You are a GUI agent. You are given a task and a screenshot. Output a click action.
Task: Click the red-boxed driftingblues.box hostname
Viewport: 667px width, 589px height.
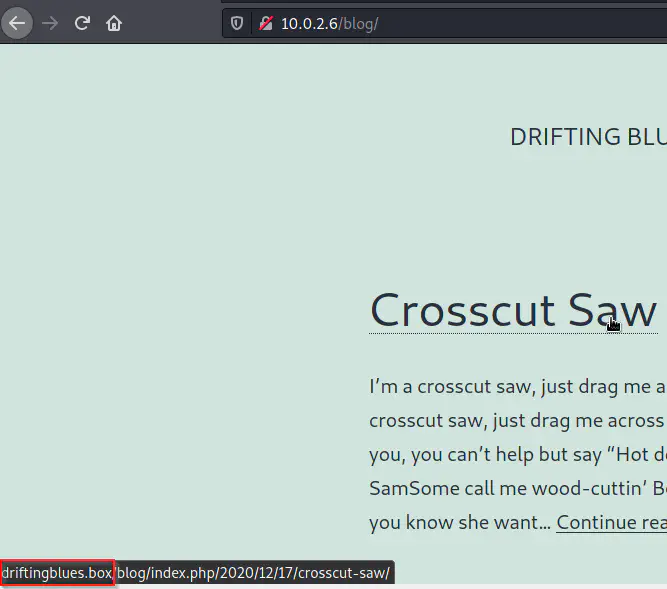click(x=57, y=573)
